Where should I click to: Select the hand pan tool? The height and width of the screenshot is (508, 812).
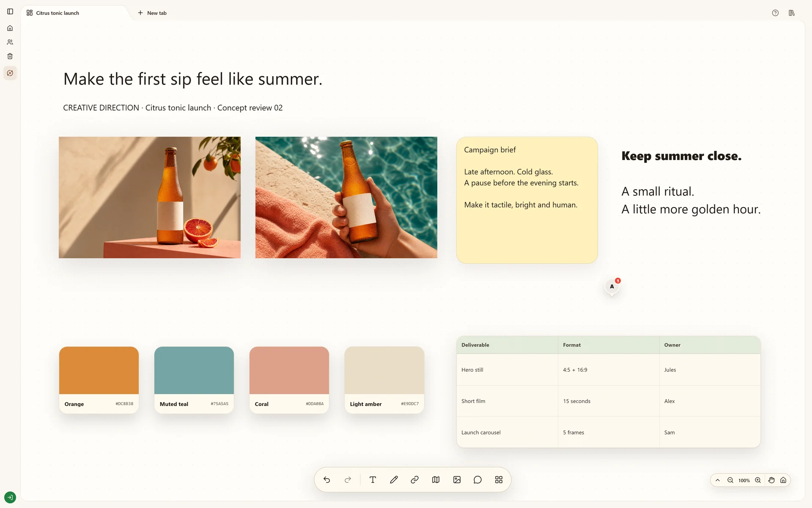pos(771,480)
